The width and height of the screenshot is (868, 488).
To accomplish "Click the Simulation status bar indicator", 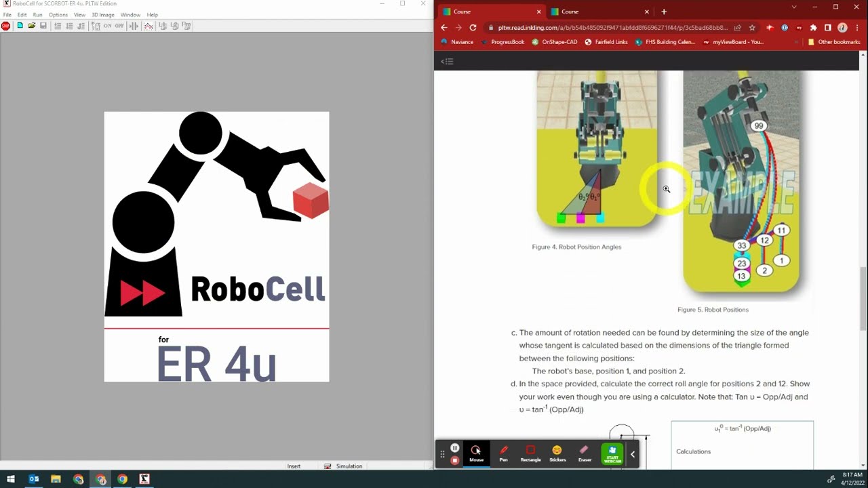I will tap(344, 466).
